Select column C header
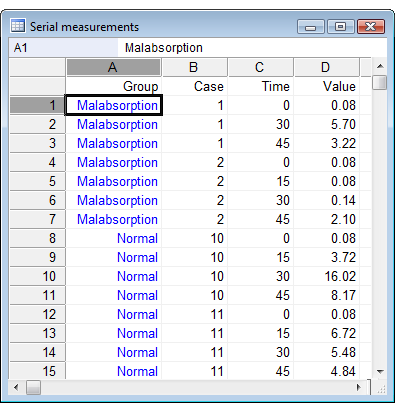 (x=260, y=67)
